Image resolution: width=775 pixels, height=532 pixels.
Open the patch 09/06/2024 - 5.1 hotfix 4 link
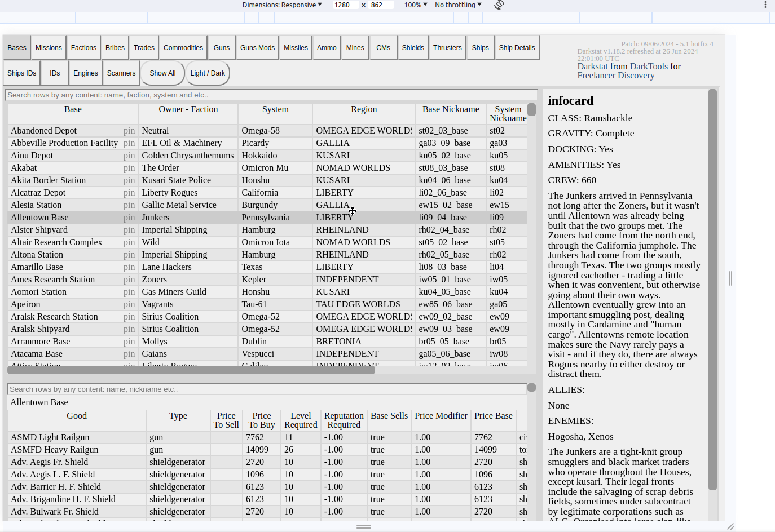tap(677, 44)
